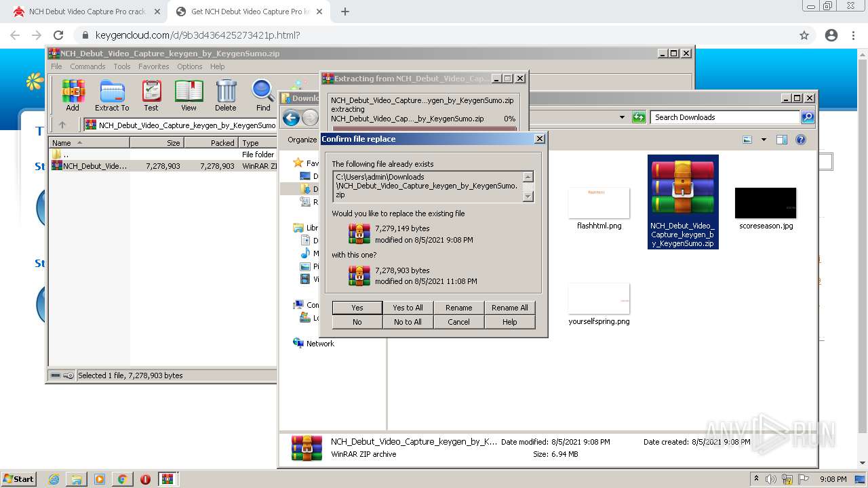Screen dimensions: 868x488
Task: Open the Commands menu in WinRAR
Action: pos(87,66)
